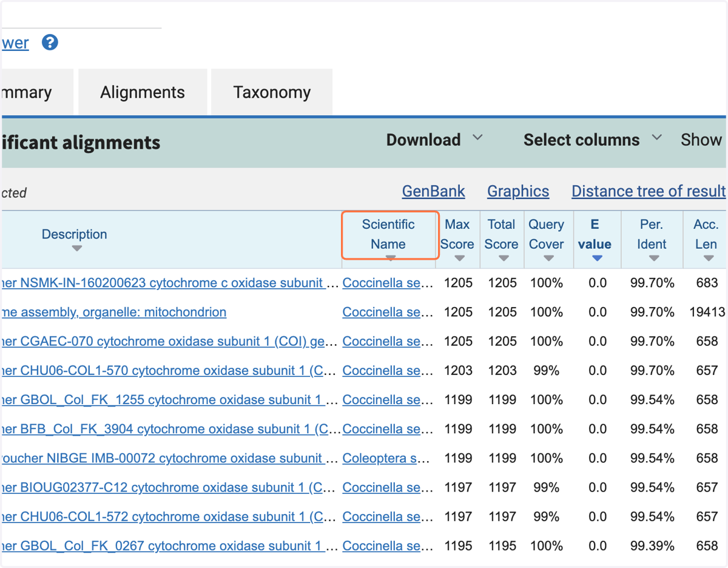Open Coccinella link in NSMK-IN-160200623 row

(388, 283)
